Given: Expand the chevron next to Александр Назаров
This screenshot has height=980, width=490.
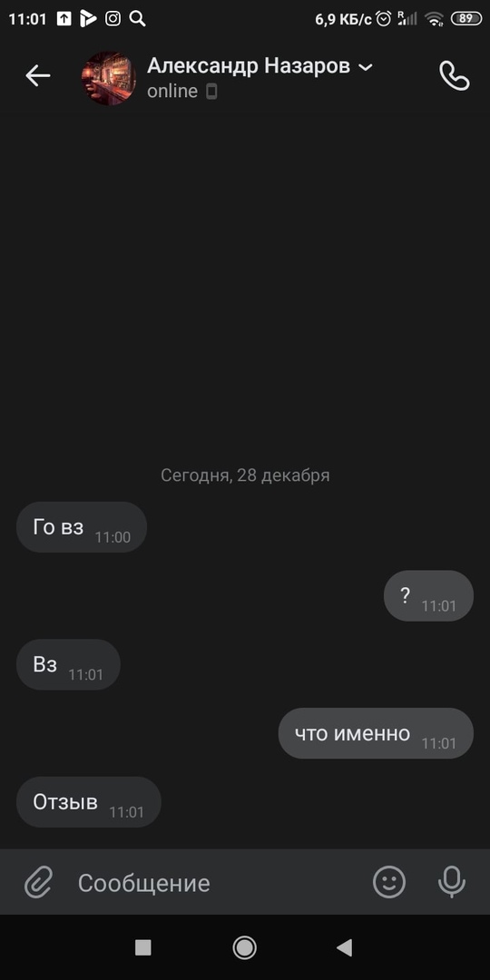Looking at the screenshot, I should coord(367,67).
